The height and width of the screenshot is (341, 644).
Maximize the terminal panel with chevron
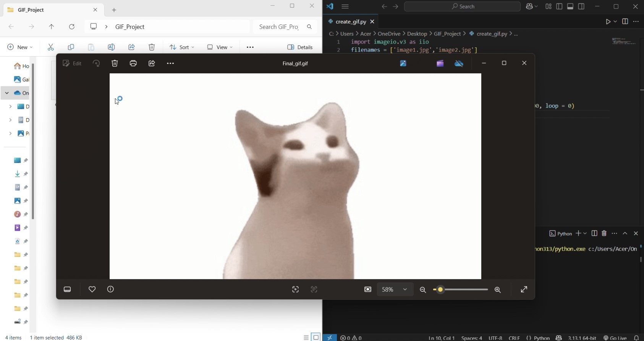(625, 234)
